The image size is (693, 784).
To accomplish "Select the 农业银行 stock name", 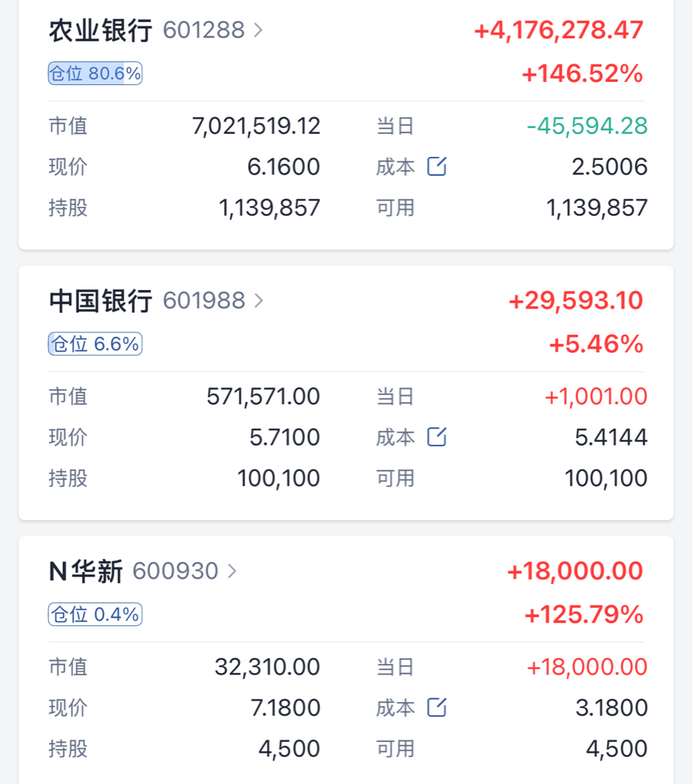I will pyautogui.click(x=100, y=31).
